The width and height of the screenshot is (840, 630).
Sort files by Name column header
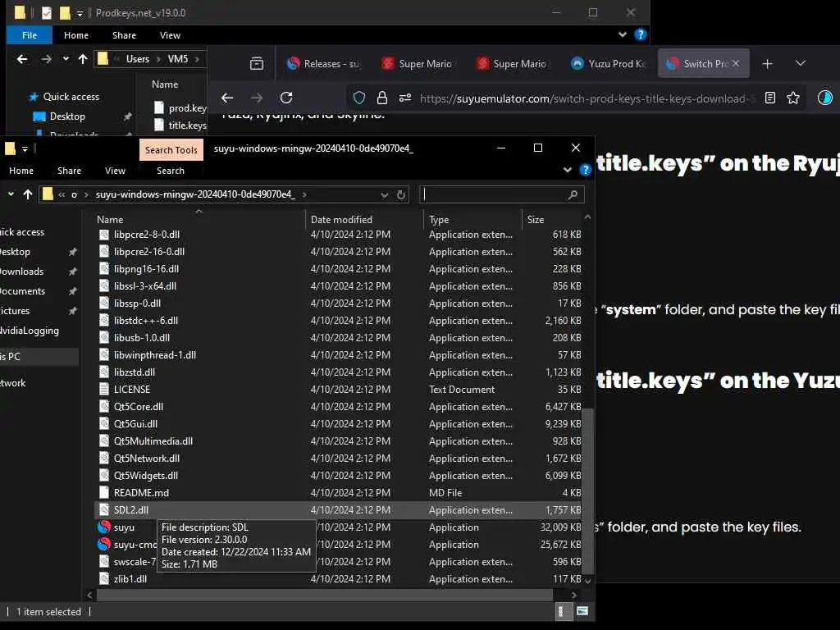110,220
